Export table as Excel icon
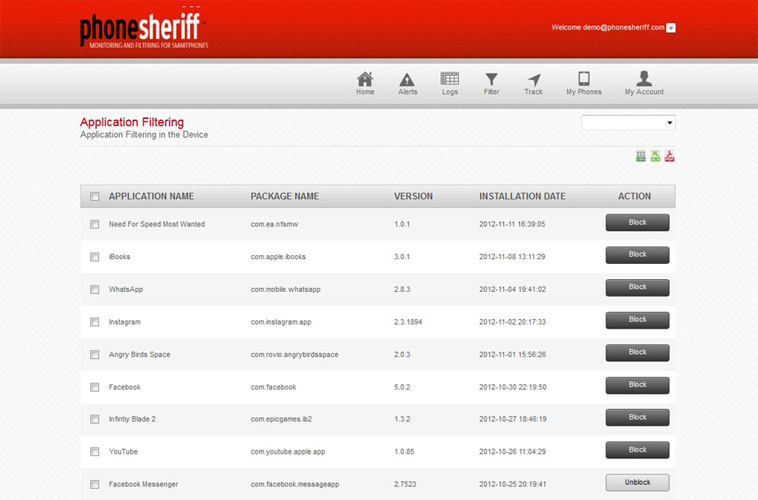Image resolution: width=758 pixels, height=500 pixels. point(655,156)
